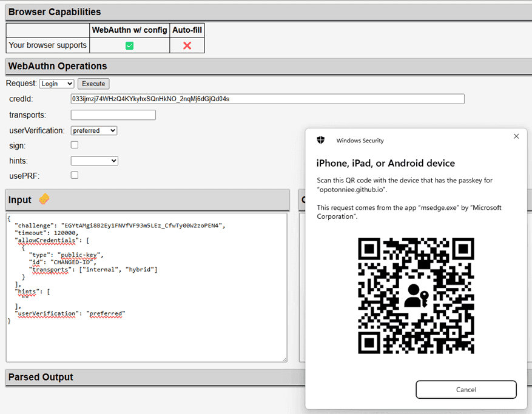Click inside the Input JSON text area
Viewport: 532px width, 414px height.
(147, 287)
